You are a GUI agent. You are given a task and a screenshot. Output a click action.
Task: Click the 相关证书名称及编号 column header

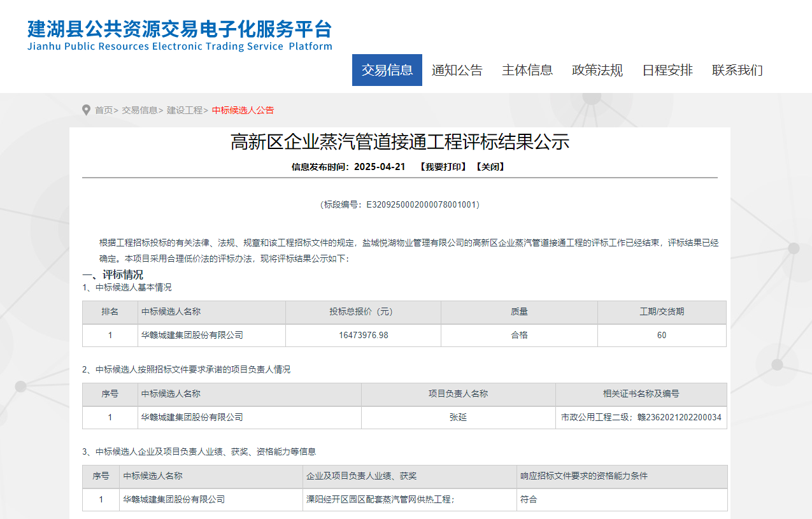(641, 394)
